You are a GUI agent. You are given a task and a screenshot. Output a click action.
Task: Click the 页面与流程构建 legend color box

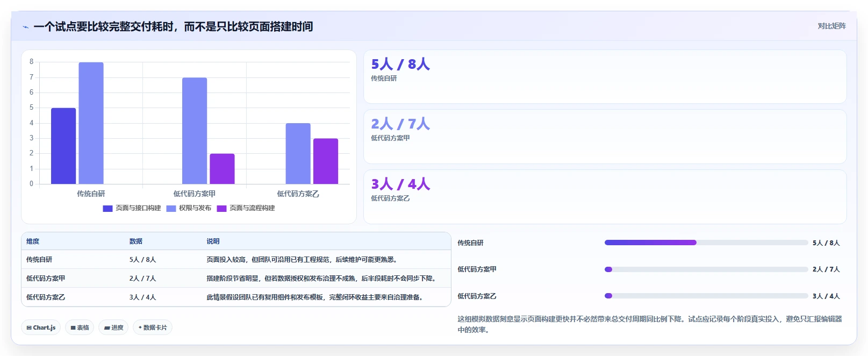[x=221, y=209]
